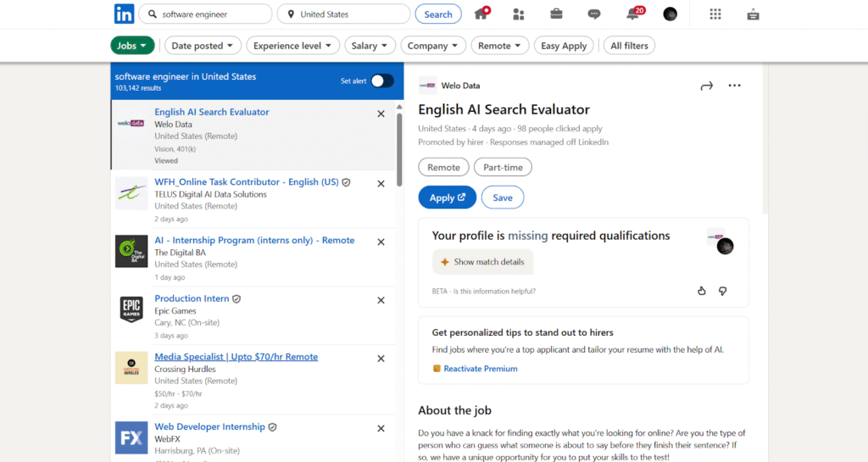
Task: Open the apps grid icon
Action: click(715, 14)
